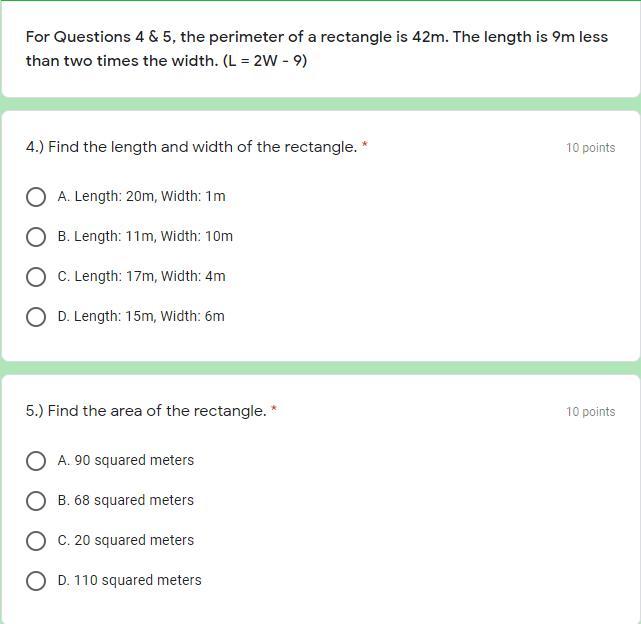
Task: Click the label text 'B. Length: 11m, Width: 10m'
Action: tap(145, 237)
